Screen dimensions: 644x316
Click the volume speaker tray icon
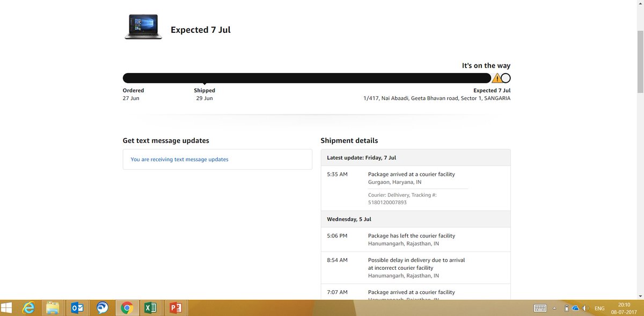(584, 308)
